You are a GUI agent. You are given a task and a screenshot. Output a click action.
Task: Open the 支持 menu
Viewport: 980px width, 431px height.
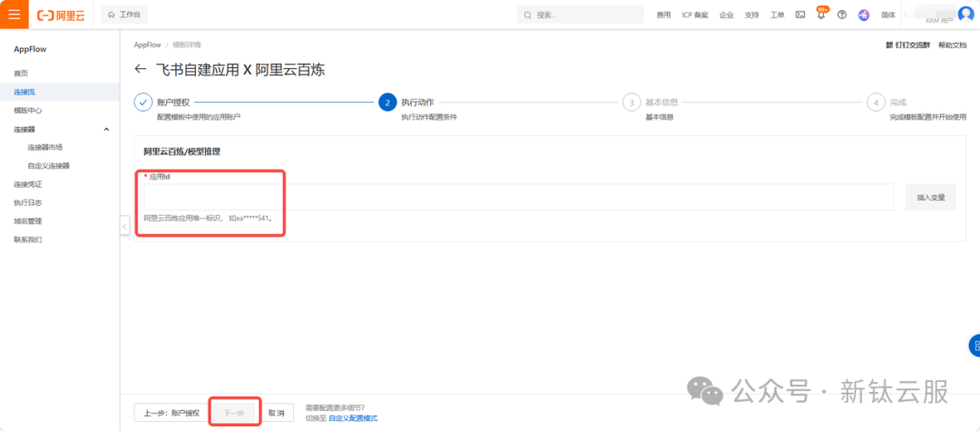click(751, 15)
